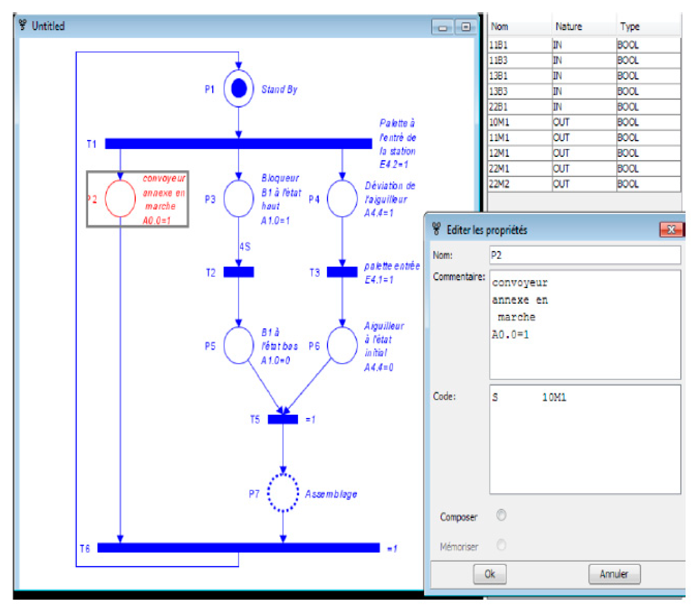The width and height of the screenshot is (700, 614).
Task: Click the Nature column header
Action: pos(569,26)
